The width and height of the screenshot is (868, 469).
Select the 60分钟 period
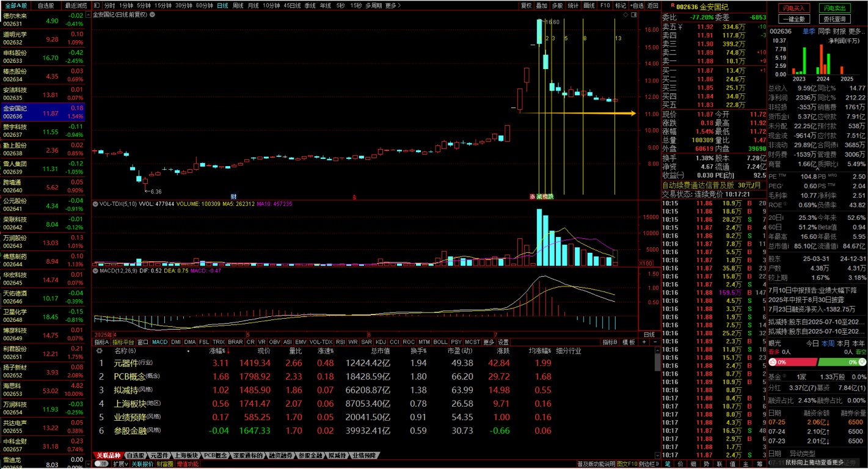[205, 5]
